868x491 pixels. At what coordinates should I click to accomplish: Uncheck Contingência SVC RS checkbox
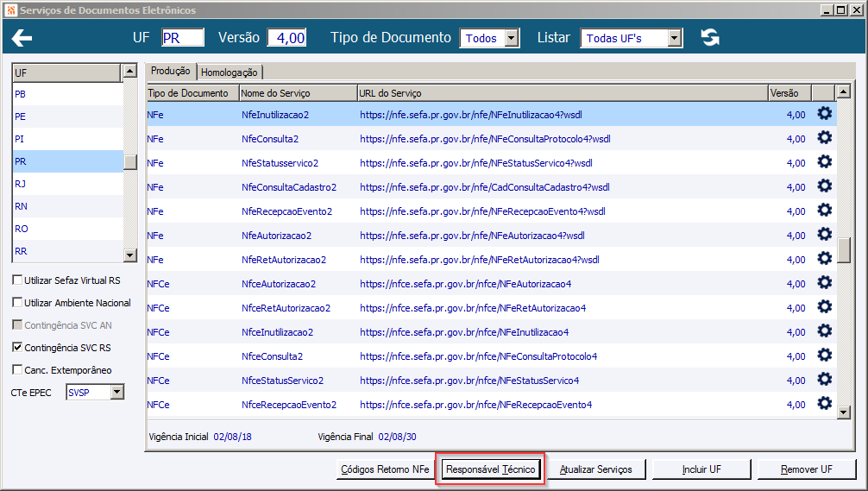point(17,347)
